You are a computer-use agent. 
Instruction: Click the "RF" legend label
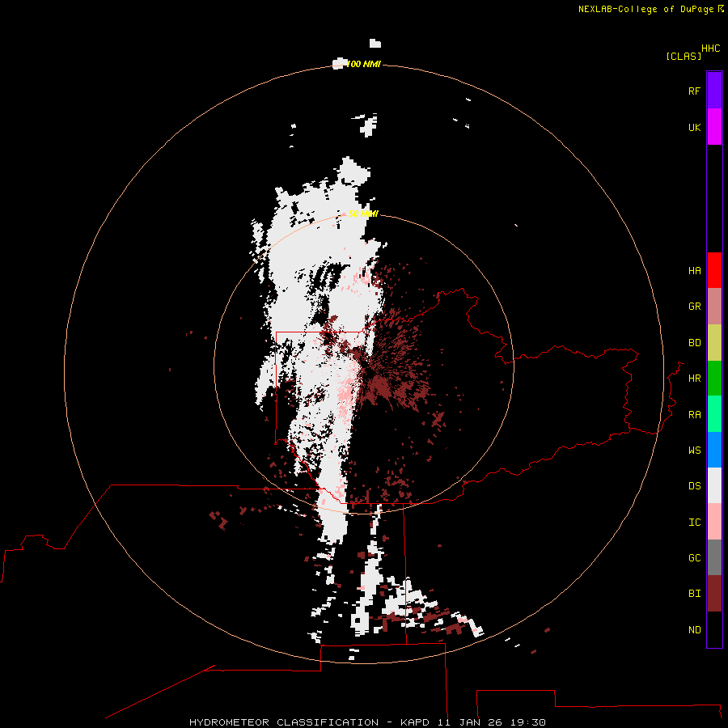point(694,91)
